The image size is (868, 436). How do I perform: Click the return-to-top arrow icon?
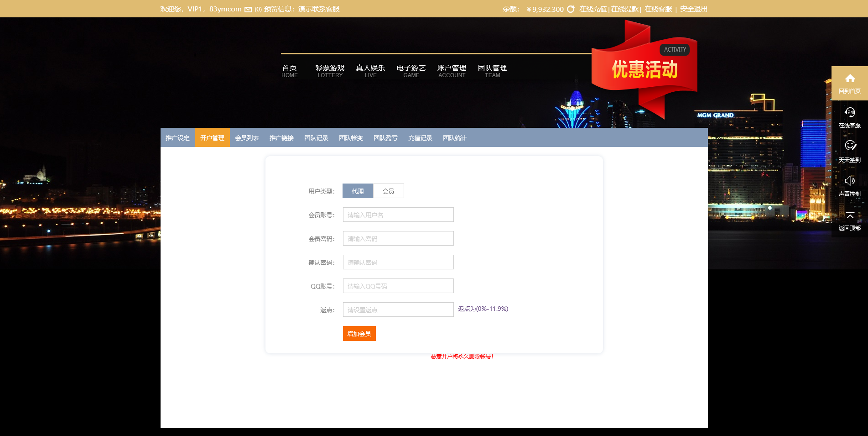coord(850,215)
